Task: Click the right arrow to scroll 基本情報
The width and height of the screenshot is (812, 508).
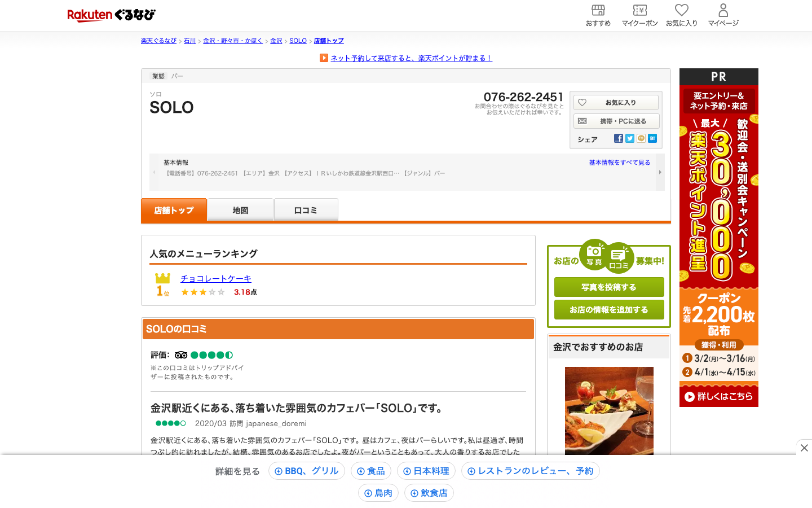Action: [x=660, y=172]
